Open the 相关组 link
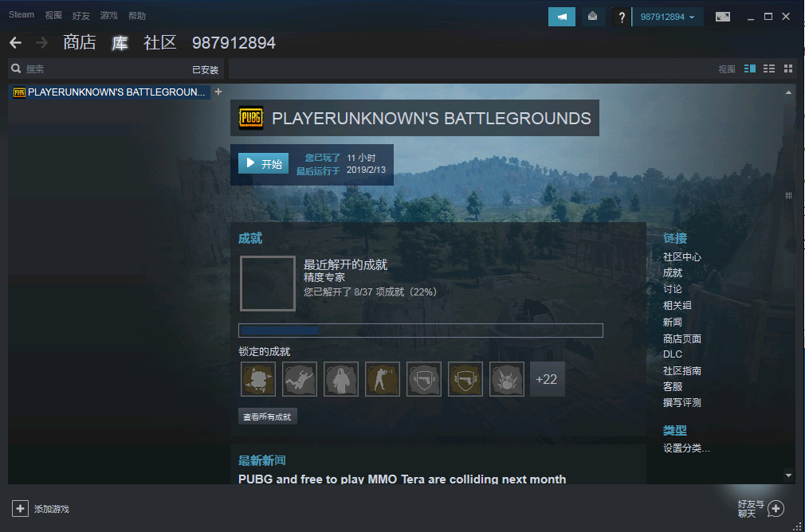The width and height of the screenshot is (805, 532). tap(677, 305)
